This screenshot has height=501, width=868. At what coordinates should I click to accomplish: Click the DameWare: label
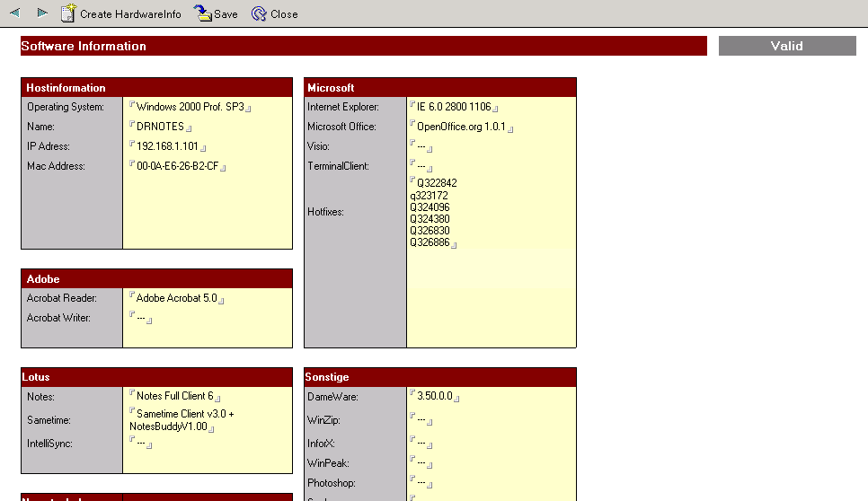point(332,397)
